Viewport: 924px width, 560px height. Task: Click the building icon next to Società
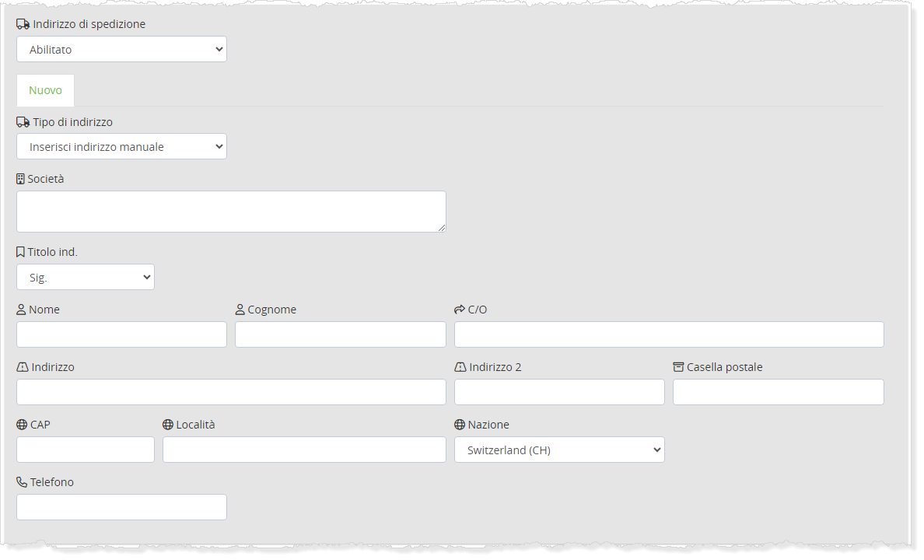click(x=21, y=179)
